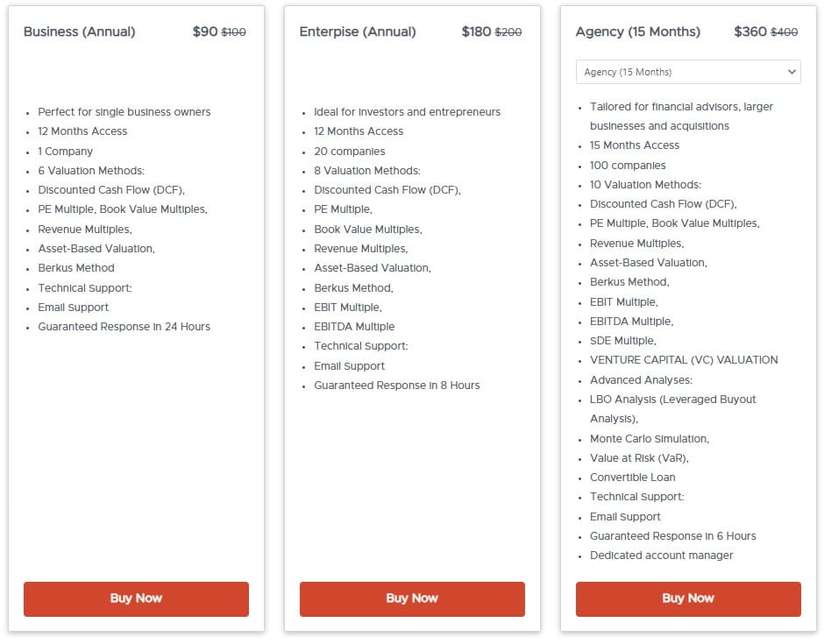Screen dimensions: 824x644
Task: Click the crossed-out $400 original price
Action: 784,32
